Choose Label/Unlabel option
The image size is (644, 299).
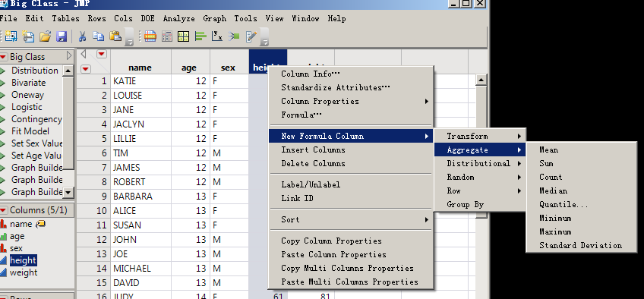pos(350,185)
